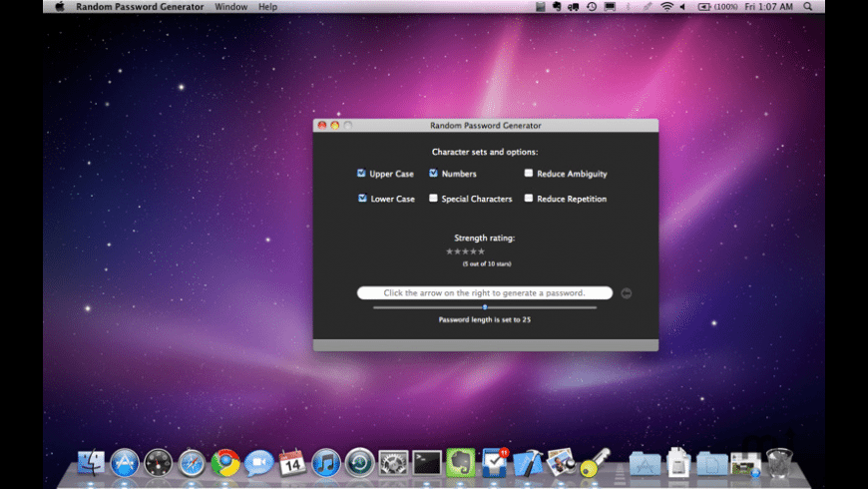Image resolution: width=868 pixels, height=489 pixels.
Task: Toggle the Lower Case checkbox
Action: click(x=362, y=199)
